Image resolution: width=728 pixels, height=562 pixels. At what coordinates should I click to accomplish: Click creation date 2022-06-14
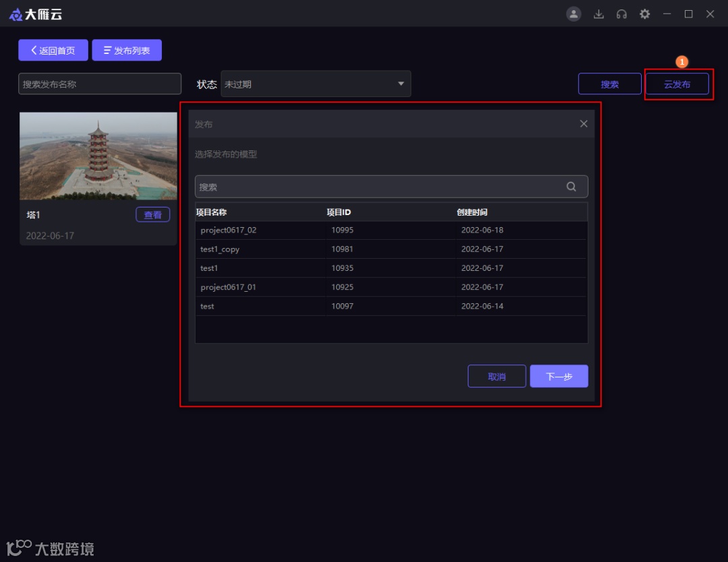pyautogui.click(x=482, y=307)
